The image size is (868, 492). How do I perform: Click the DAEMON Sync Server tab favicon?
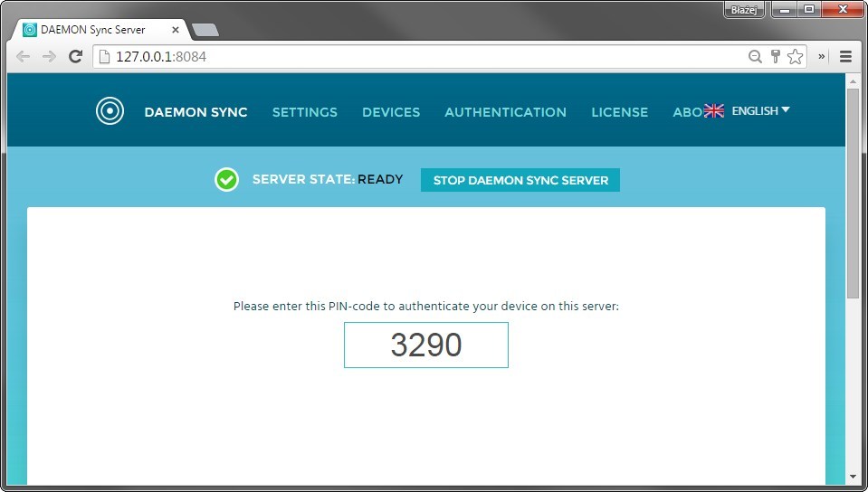point(30,30)
